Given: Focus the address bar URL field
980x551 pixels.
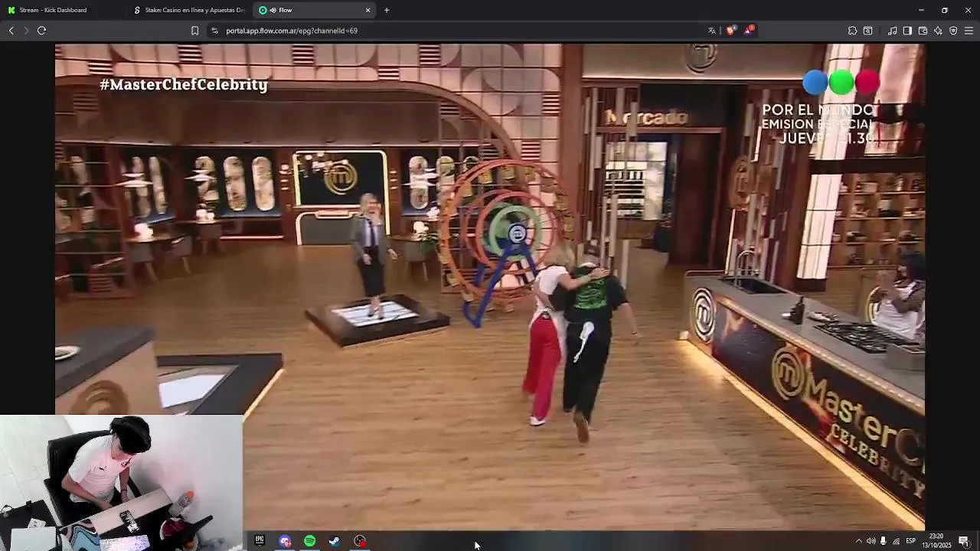Looking at the screenshot, I should [x=459, y=31].
